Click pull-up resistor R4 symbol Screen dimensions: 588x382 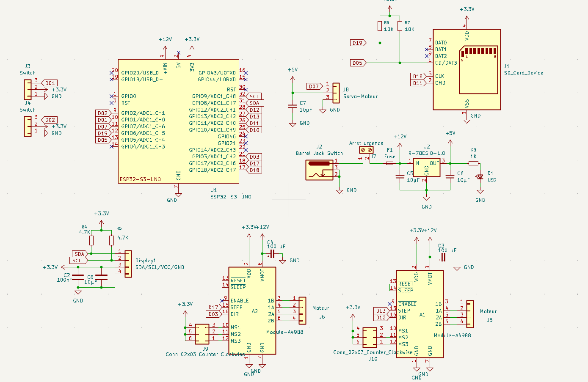point(91,240)
